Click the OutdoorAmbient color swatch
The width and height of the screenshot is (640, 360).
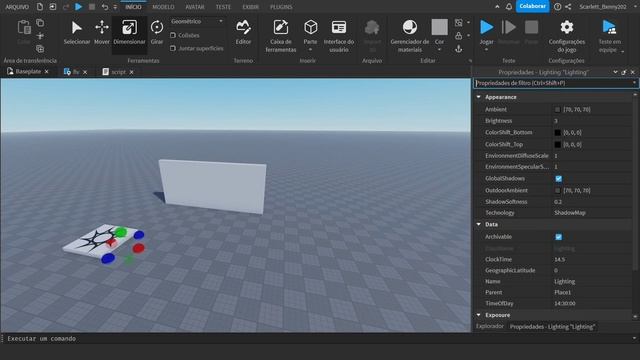pyautogui.click(x=558, y=191)
